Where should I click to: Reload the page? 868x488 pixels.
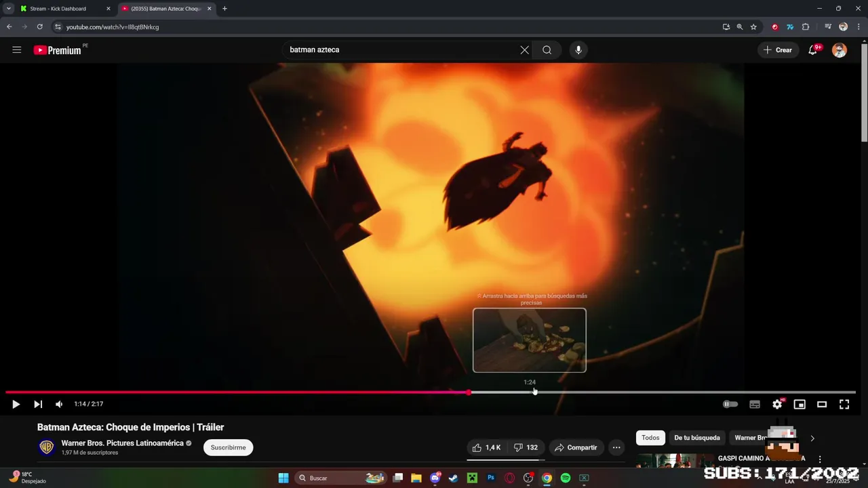tap(40, 27)
